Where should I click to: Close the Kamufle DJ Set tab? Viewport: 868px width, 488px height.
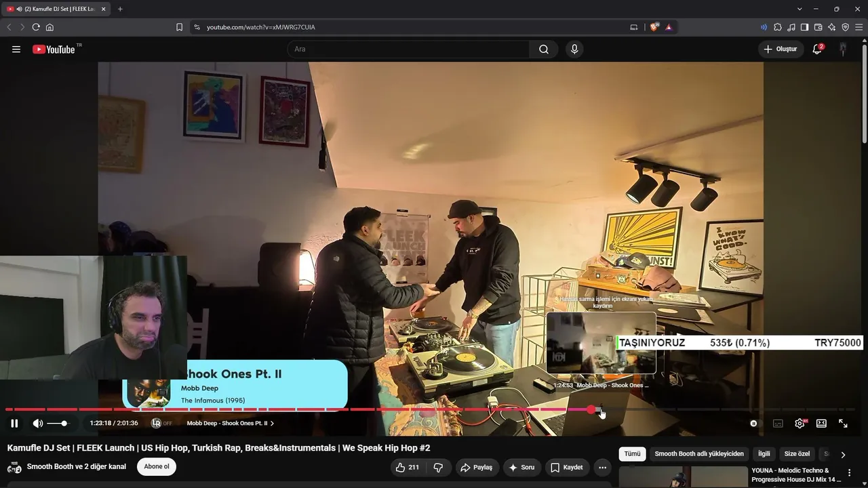point(103,9)
